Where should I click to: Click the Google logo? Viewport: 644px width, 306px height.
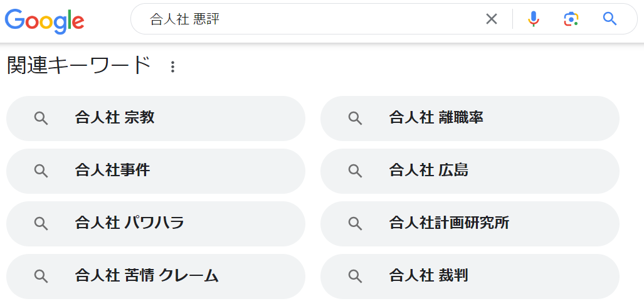(x=45, y=20)
